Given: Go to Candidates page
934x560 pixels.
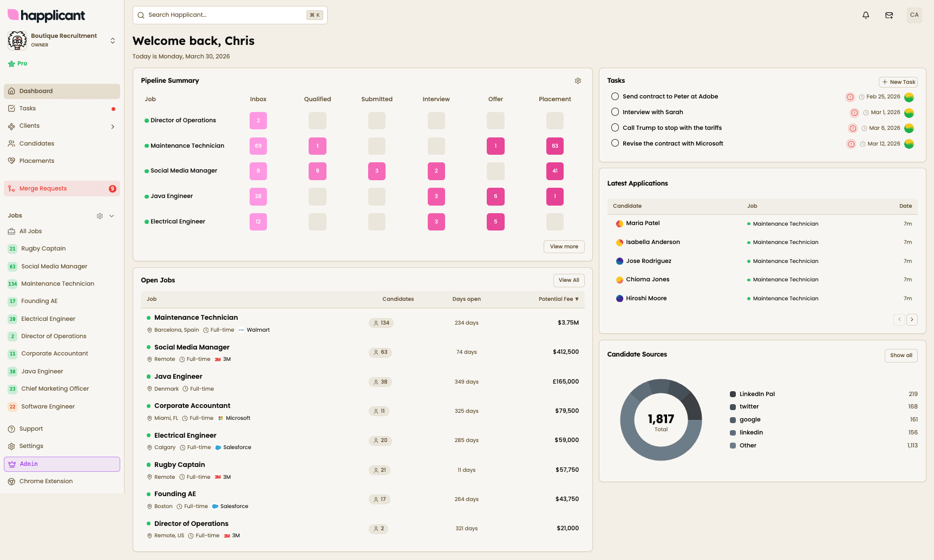Looking at the screenshot, I should [62, 143].
